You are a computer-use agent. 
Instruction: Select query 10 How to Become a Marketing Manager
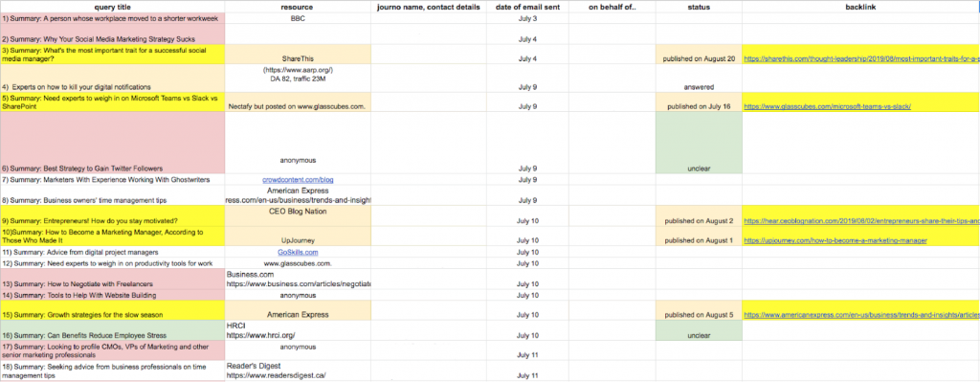pos(113,236)
